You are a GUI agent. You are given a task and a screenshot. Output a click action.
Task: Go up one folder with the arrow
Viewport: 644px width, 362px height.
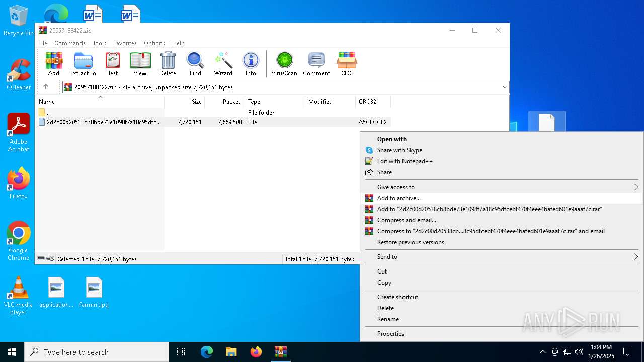point(46,87)
